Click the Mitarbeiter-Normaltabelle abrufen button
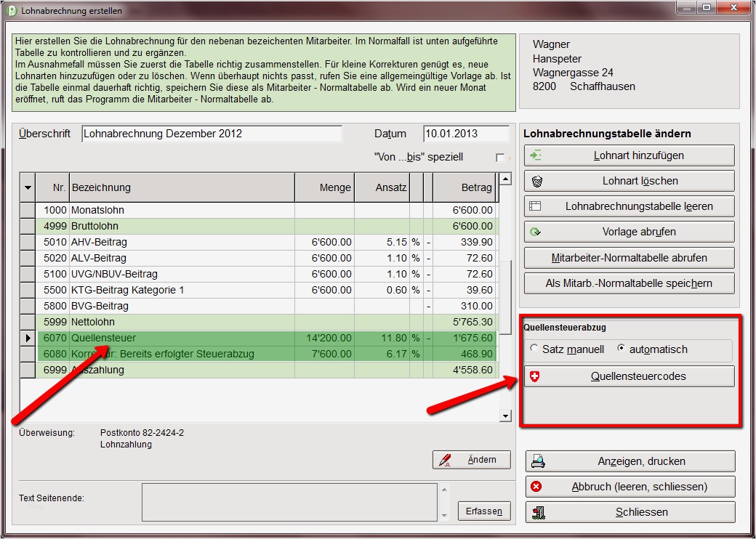The image size is (756, 539). coord(630,258)
